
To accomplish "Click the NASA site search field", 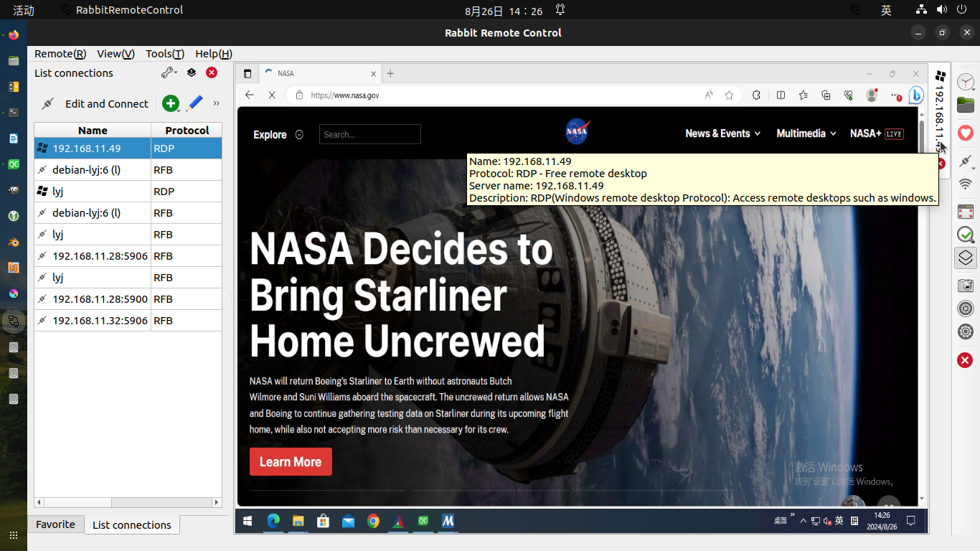I will [x=370, y=134].
